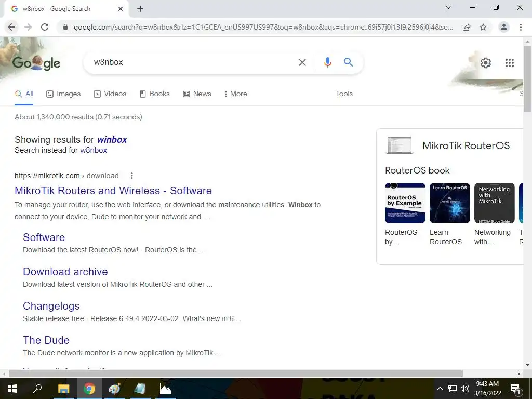Open the notification center icon
532x399 pixels.
pos(515,389)
